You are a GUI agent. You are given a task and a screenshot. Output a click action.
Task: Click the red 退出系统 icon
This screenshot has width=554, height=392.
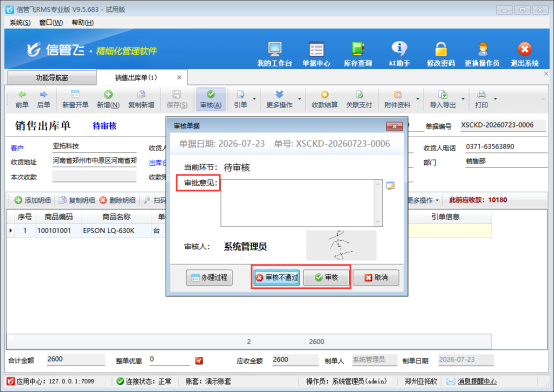pos(525,54)
